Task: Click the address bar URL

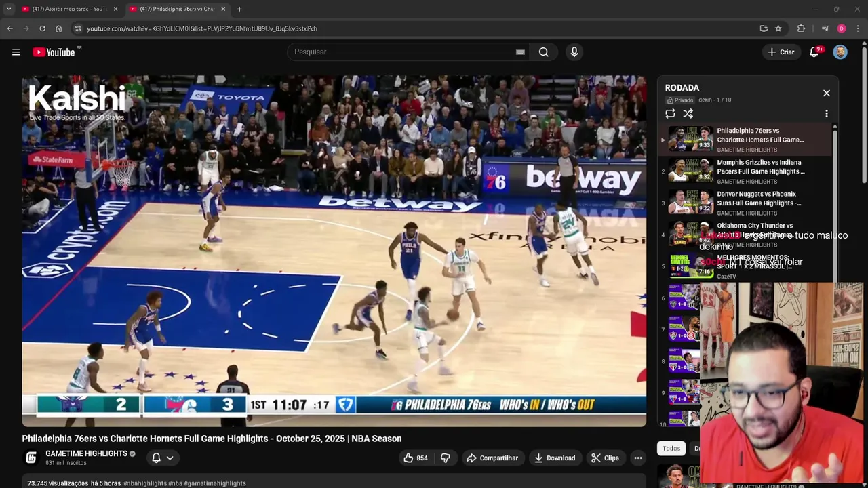Action: (202, 28)
